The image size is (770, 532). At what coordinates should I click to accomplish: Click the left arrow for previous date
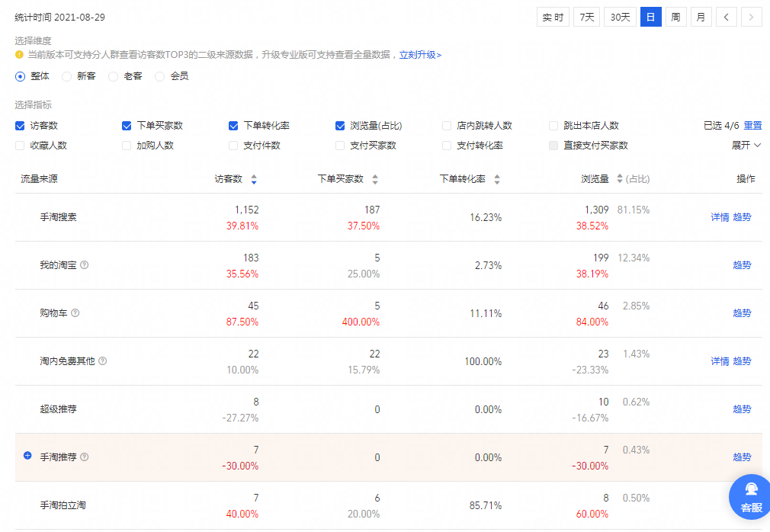726,16
